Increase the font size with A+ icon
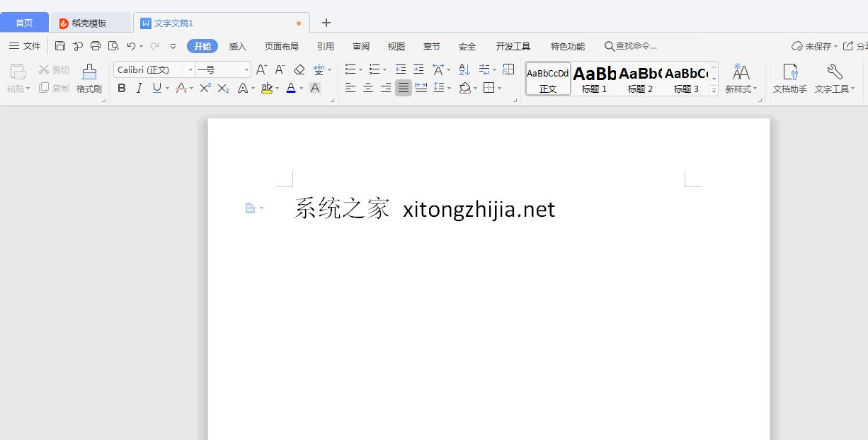This screenshot has width=868, height=440. (261, 69)
